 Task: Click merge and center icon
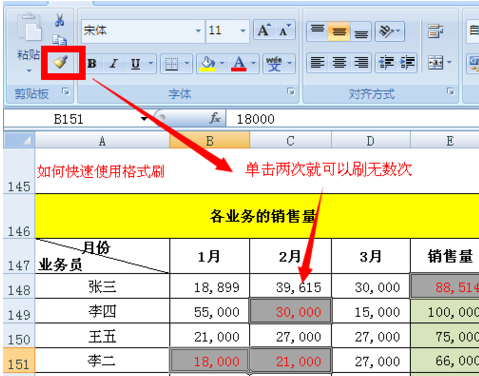pos(435,63)
